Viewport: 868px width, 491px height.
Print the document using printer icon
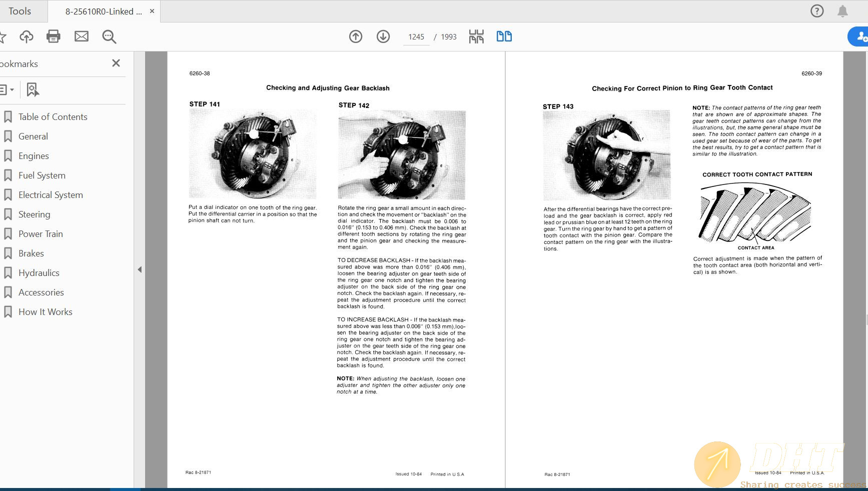[x=54, y=36]
